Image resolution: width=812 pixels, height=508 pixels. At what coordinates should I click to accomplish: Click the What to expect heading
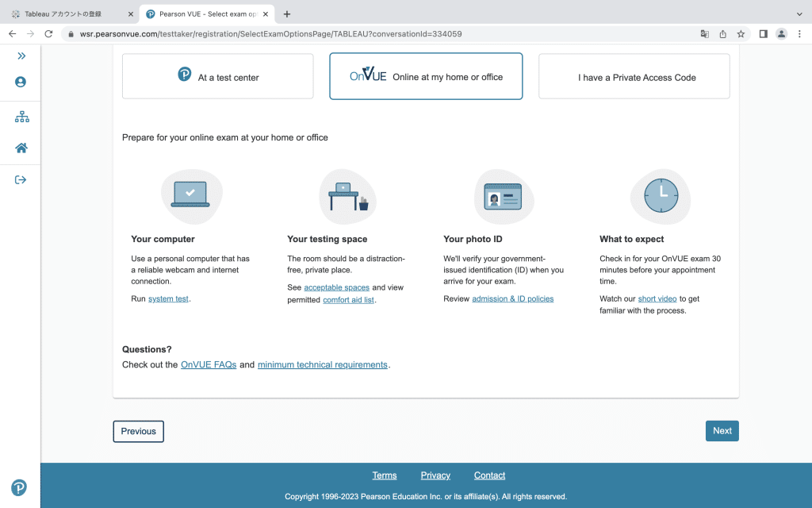[x=632, y=239]
